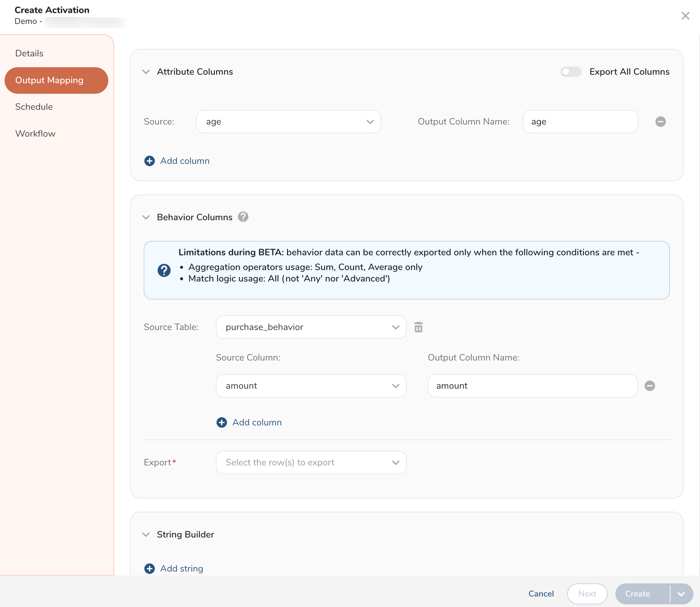Collapse the Behavior Columns section
Viewport: 700px width, 607px height.
[x=146, y=217]
